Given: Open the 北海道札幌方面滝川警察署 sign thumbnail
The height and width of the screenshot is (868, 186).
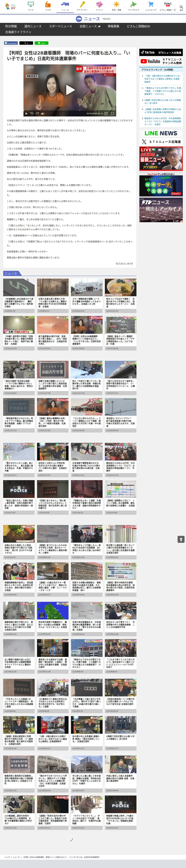Looking at the screenshot, I should [x=19, y=765].
